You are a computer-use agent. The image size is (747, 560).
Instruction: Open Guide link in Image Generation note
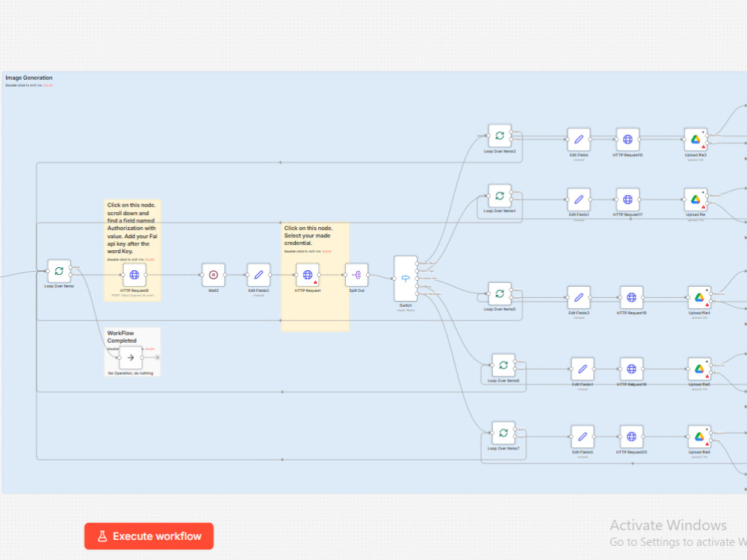[48, 85]
